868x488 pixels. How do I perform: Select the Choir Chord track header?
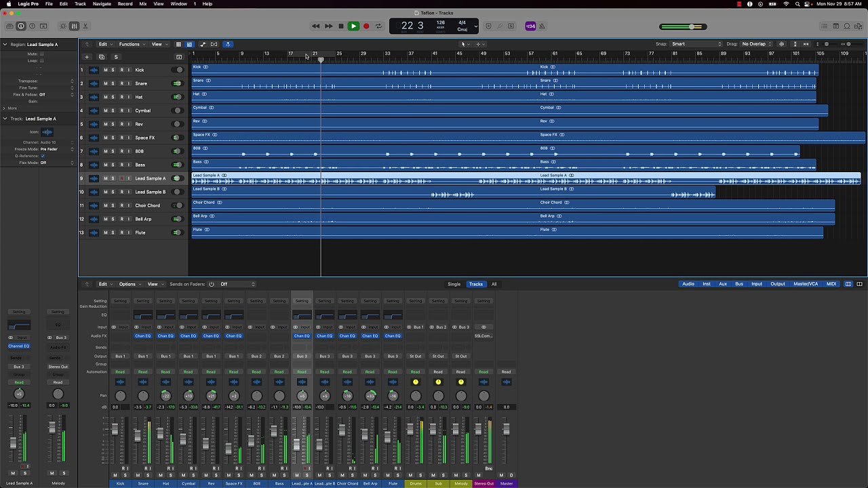134,205
